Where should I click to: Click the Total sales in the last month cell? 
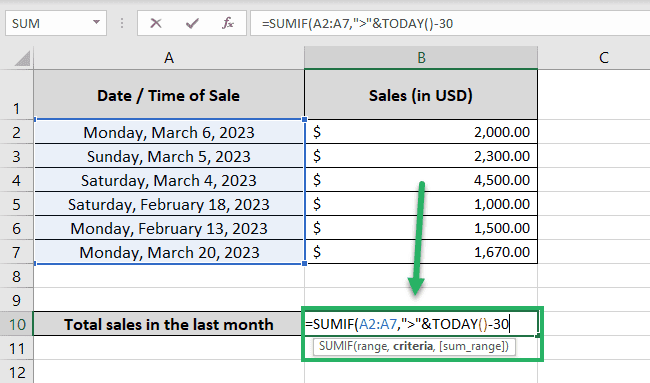coord(169,324)
